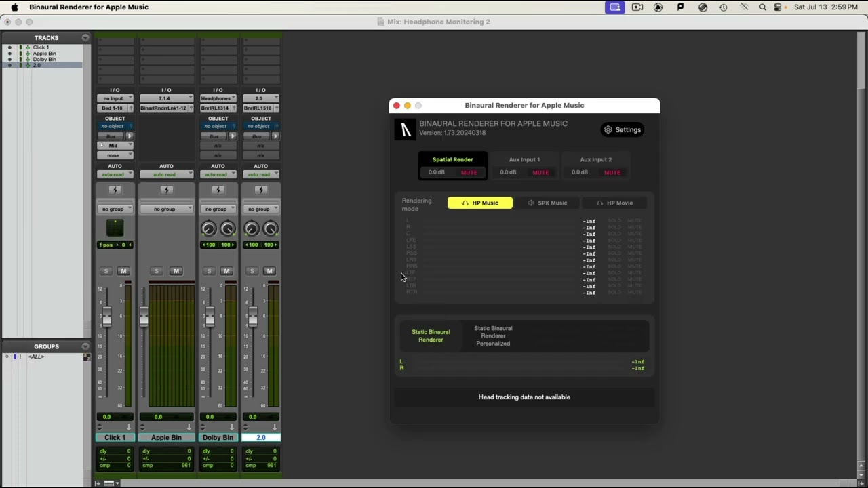This screenshot has width=868, height=488.
Task: Open Spotlight search in the menu bar
Action: (763, 7)
